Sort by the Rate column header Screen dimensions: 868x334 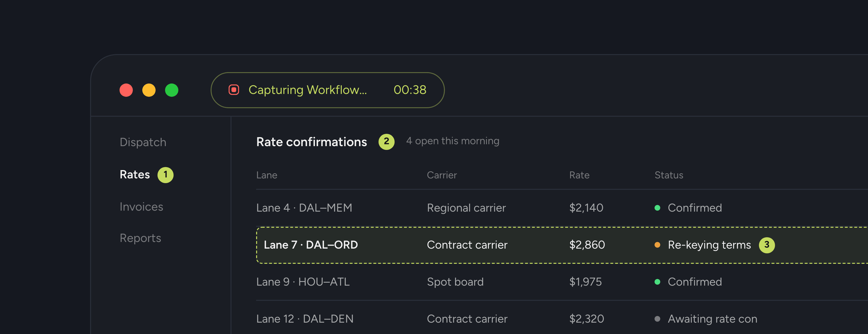coord(579,175)
